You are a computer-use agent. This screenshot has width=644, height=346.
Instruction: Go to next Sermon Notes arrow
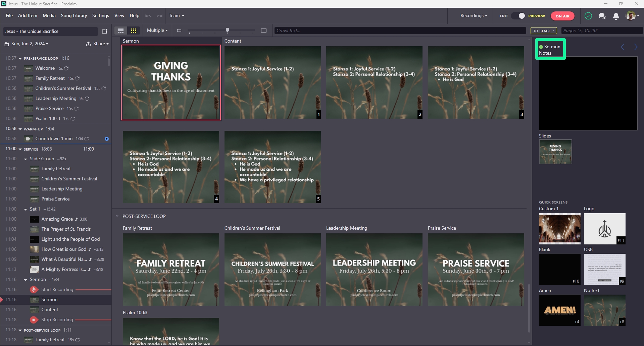coord(636,47)
